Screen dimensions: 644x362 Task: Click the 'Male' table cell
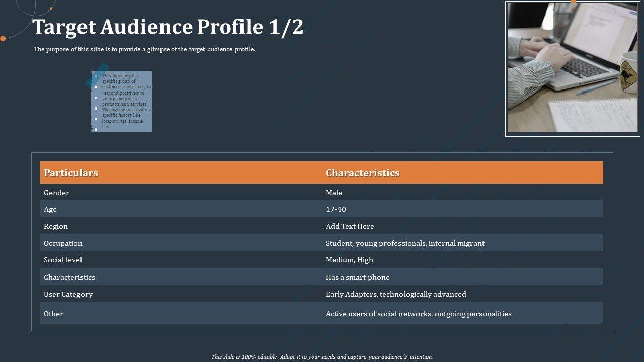tap(334, 193)
